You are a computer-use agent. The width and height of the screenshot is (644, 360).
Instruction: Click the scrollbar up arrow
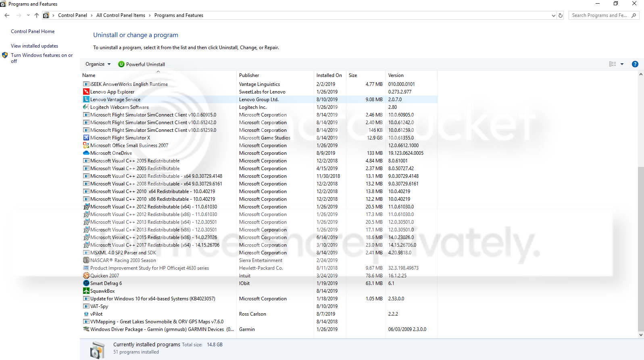pyautogui.click(x=641, y=75)
